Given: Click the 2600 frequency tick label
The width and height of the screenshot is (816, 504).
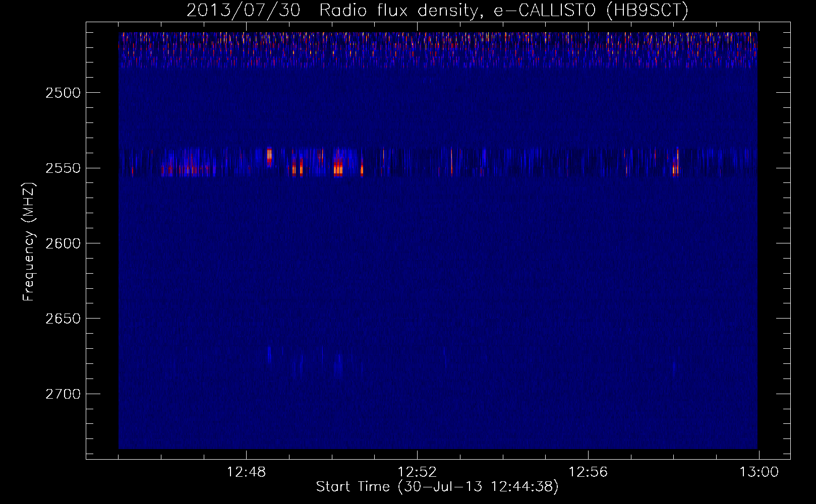Looking at the screenshot, I should 63,243.
